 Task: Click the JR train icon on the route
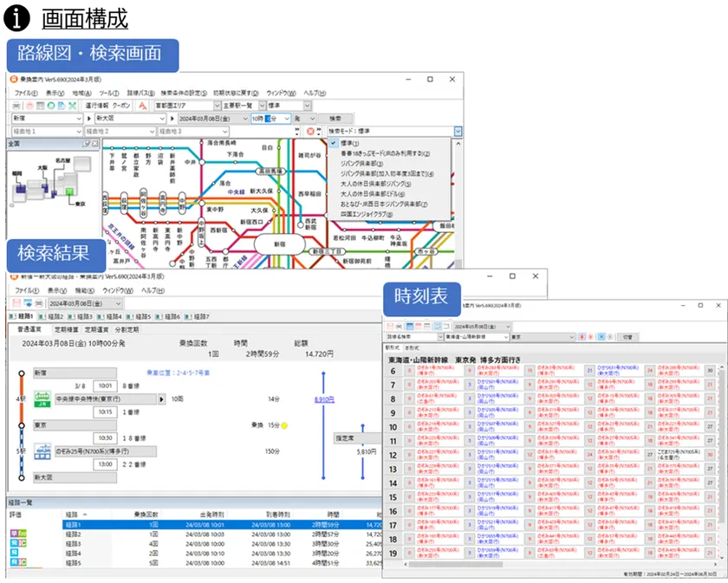pyautogui.click(x=42, y=398)
